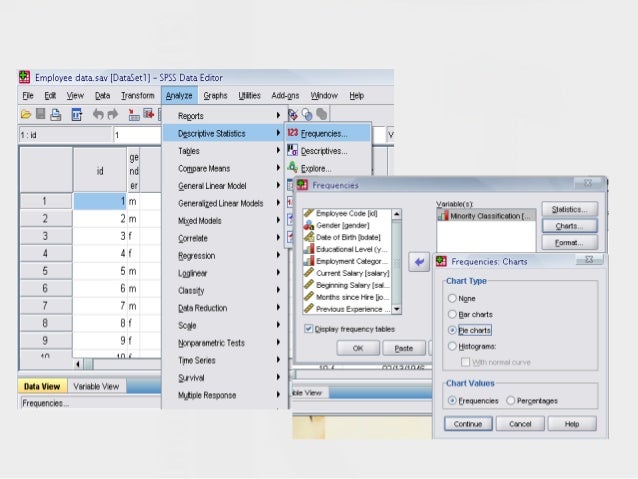Expand the Tables submenu
The image size is (638, 479).
tap(226, 151)
